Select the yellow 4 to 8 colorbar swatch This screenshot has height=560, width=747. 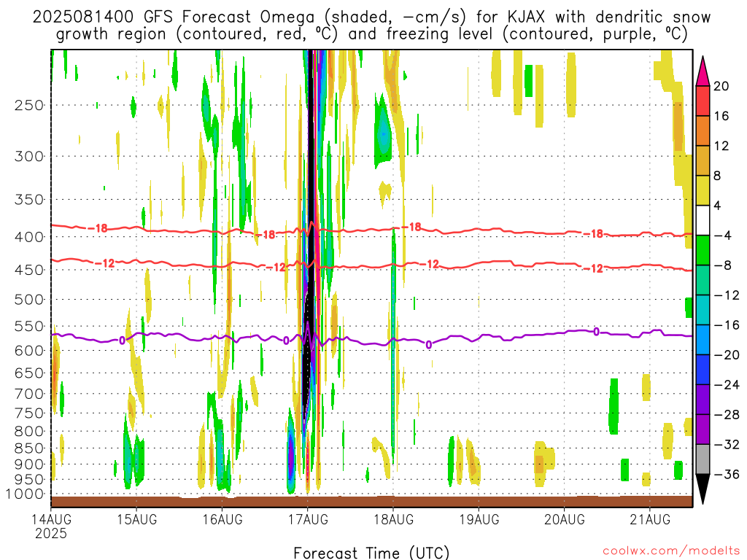pyautogui.click(x=703, y=191)
